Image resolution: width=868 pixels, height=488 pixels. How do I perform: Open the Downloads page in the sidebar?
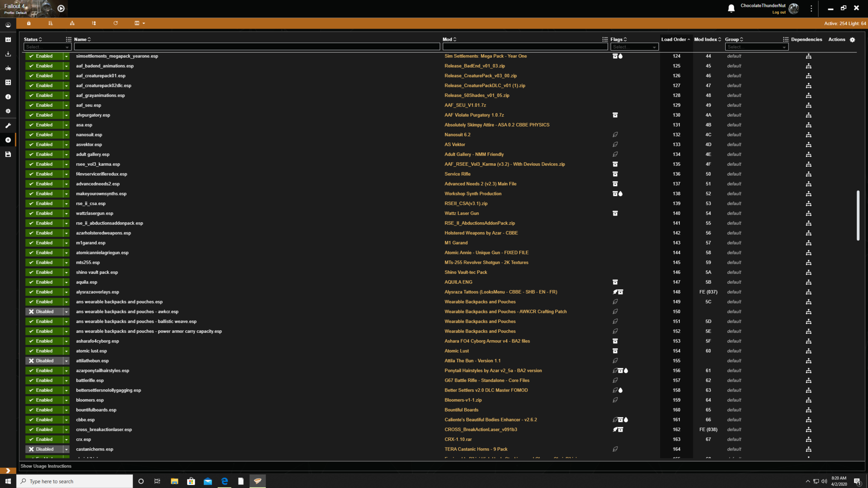8,54
